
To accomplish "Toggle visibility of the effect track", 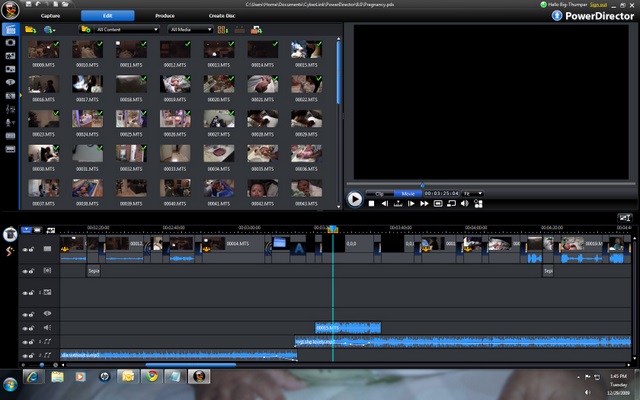I will (25, 271).
